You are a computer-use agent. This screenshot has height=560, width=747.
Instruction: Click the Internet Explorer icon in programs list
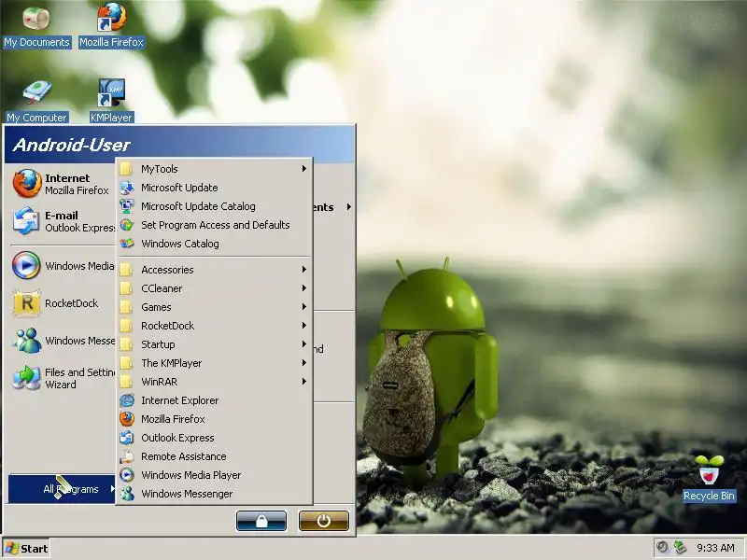(127, 400)
